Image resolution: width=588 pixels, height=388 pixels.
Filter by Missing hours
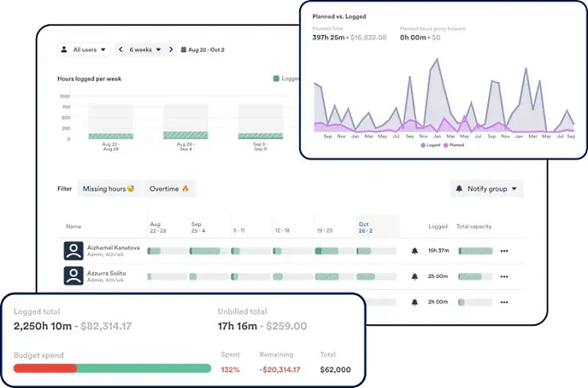[108, 189]
